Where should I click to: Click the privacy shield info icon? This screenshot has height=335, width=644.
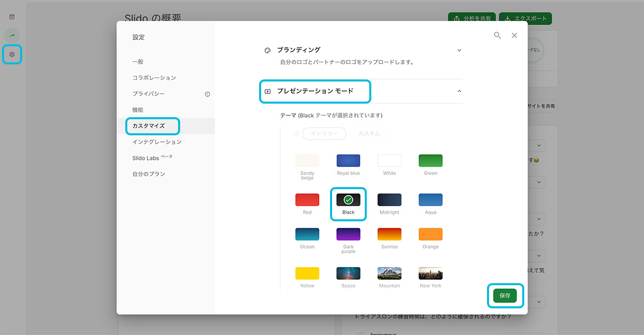[207, 94]
